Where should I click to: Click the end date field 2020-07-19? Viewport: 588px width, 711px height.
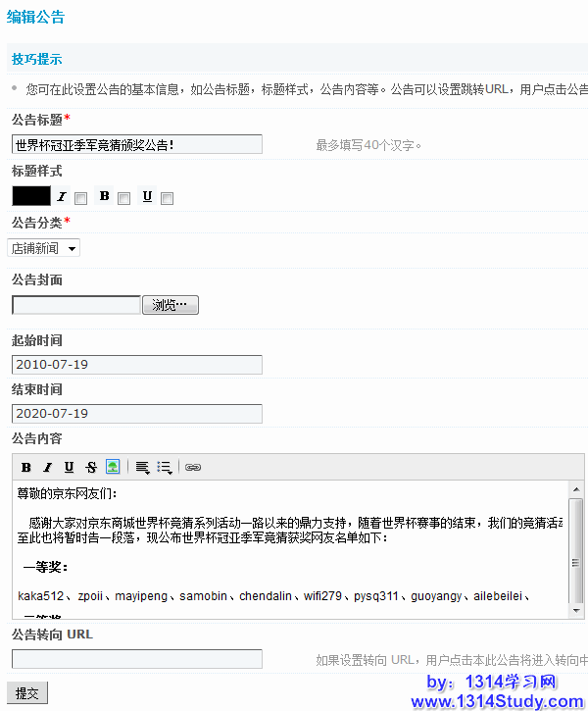[x=137, y=414]
